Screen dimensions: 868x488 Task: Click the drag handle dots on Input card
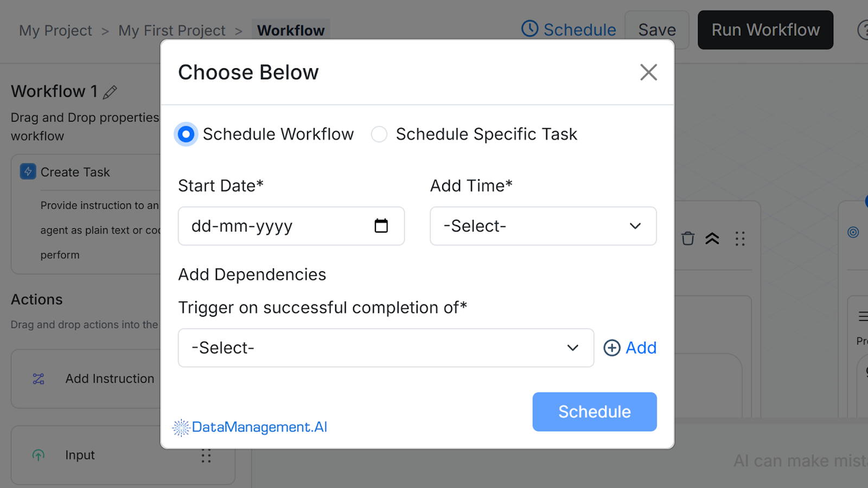click(206, 455)
